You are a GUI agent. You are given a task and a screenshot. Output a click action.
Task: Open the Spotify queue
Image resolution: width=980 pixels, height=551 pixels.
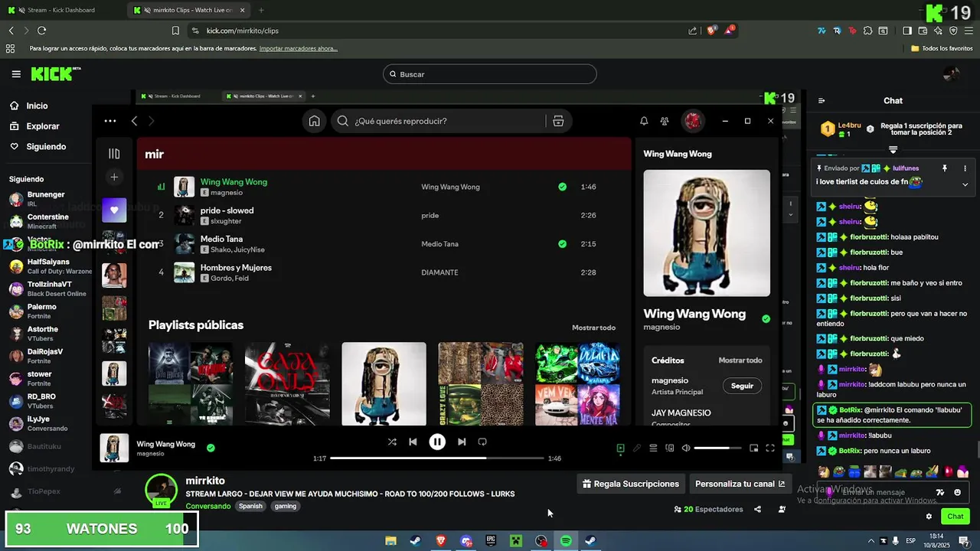(653, 448)
